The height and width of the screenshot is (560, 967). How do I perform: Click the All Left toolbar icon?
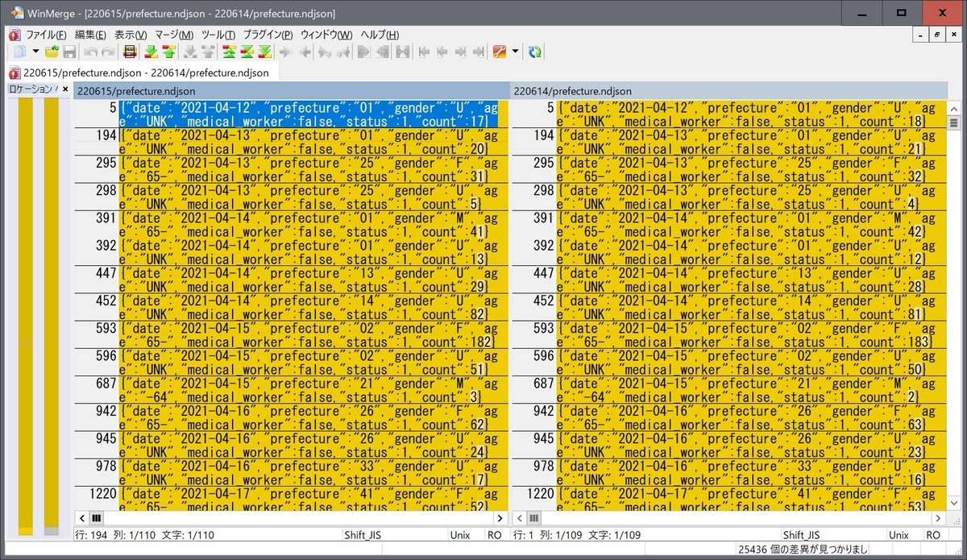coord(383,52)
